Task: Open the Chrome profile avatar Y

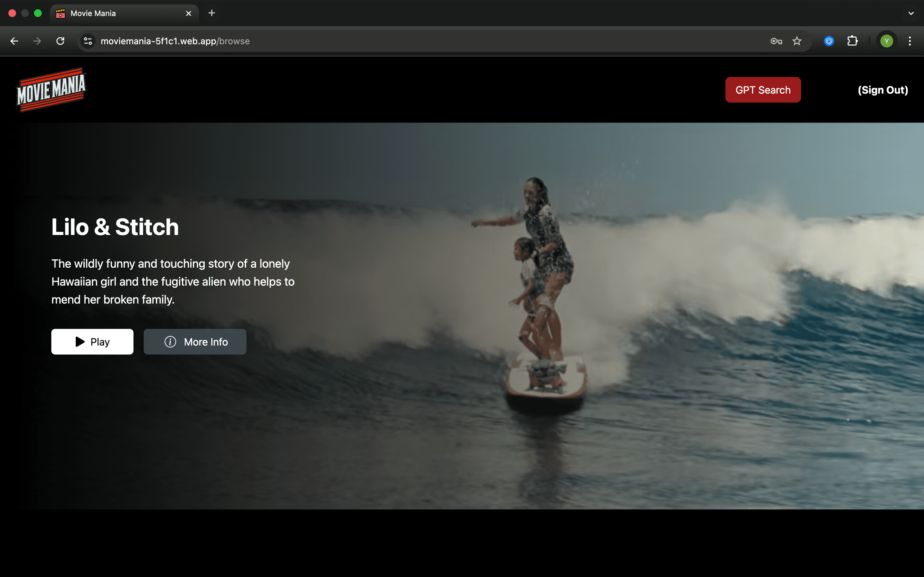Action: (x=886, y=41)
